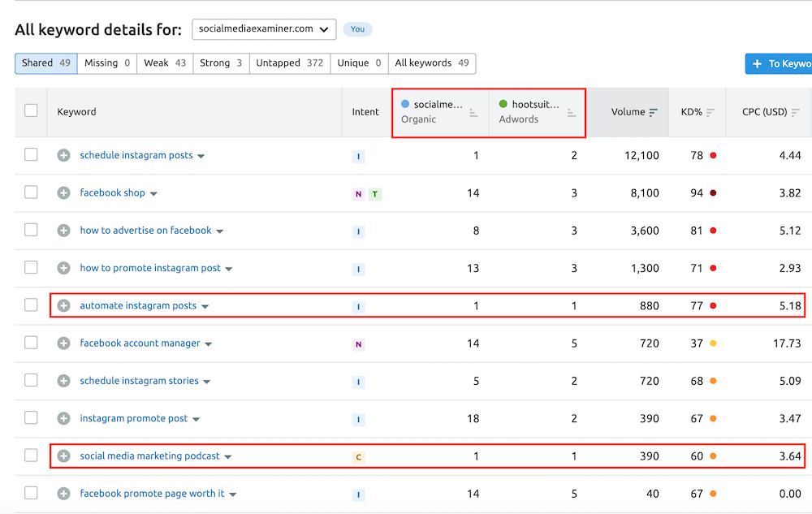Select checkbox for schedule instagram stories row
The image size is (812, 514).
(31, 381)
